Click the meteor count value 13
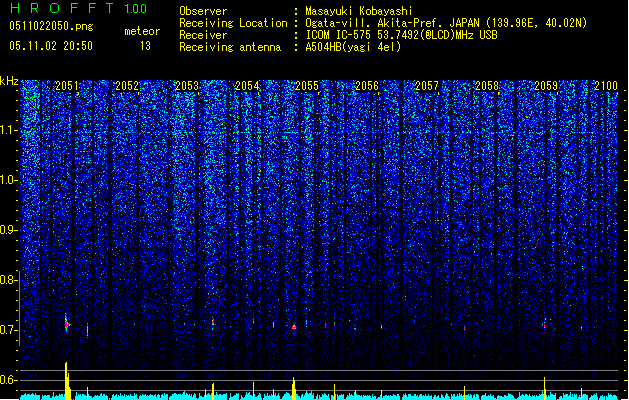 pos(145,46)
